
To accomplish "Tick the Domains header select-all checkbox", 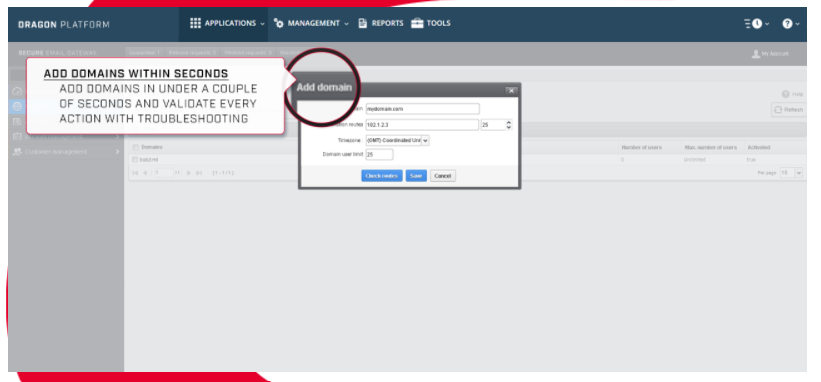I will click(136, 148).
